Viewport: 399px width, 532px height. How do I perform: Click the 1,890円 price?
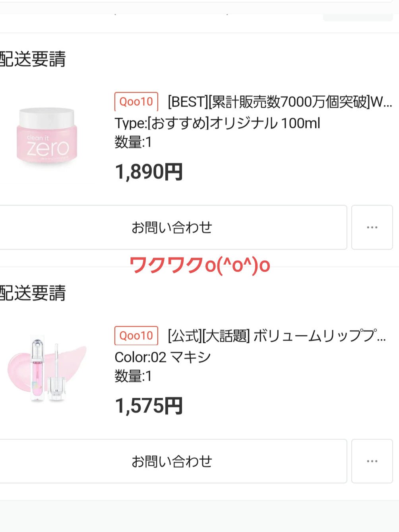(x=149, y=172)
